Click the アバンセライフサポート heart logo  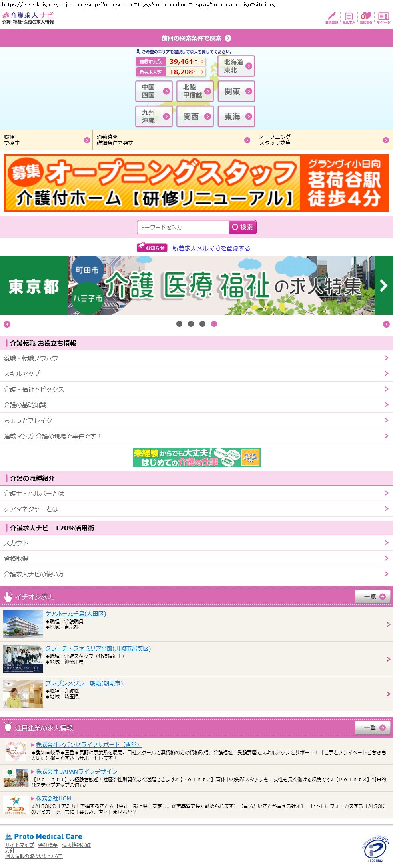16,751
